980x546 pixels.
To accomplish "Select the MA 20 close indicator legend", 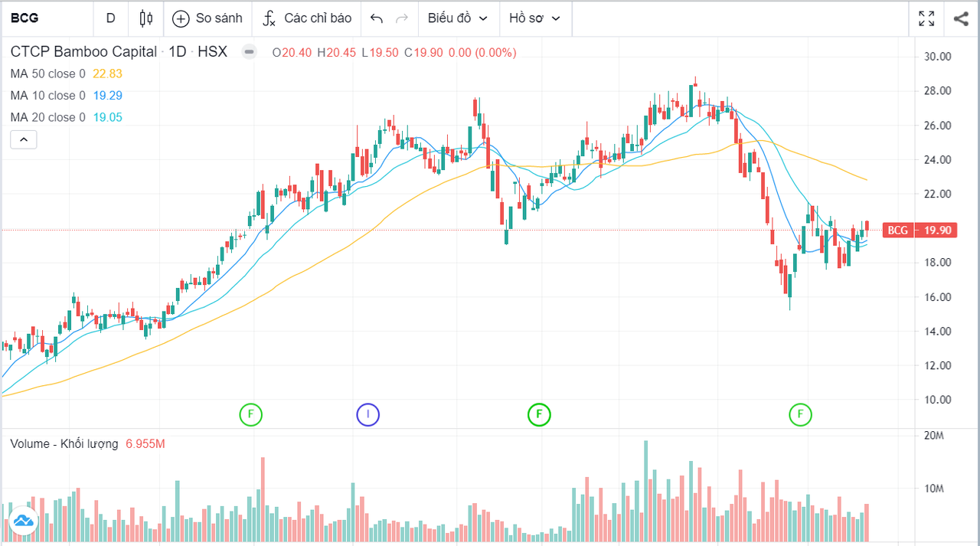I will click(48, 117).
